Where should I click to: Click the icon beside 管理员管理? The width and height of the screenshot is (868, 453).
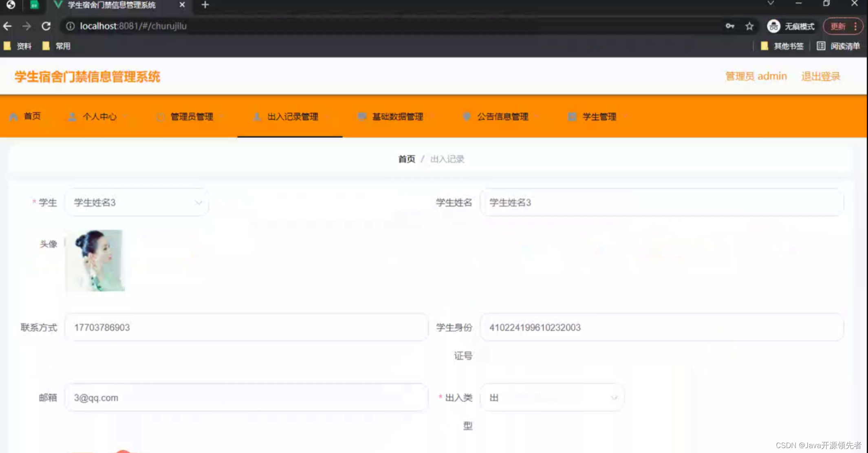pyautogui.click(x=160, y=117)
